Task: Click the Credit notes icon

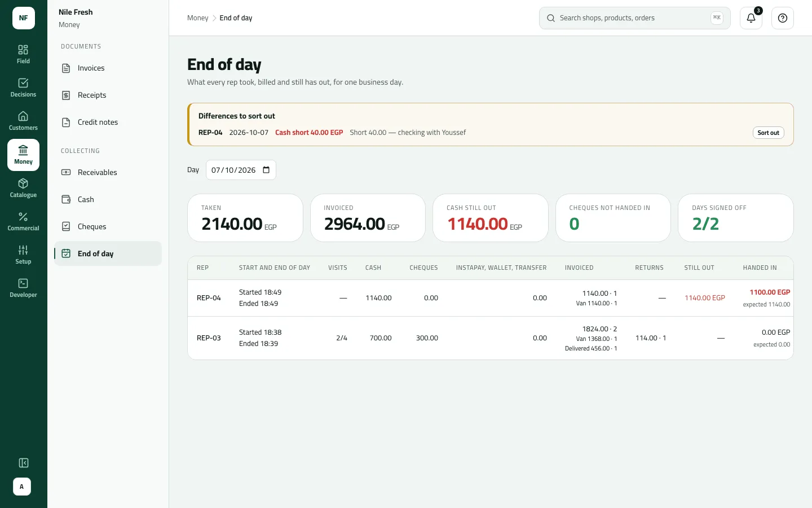Action: 66,122
